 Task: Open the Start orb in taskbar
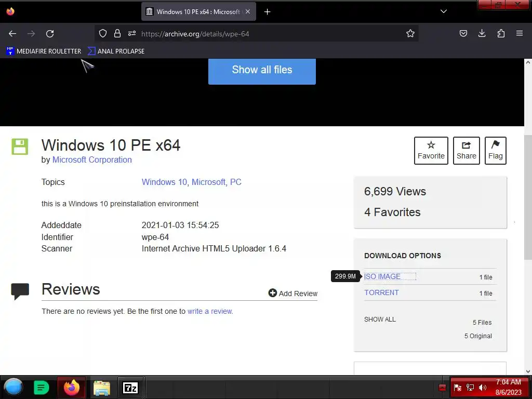coord(14,387)
